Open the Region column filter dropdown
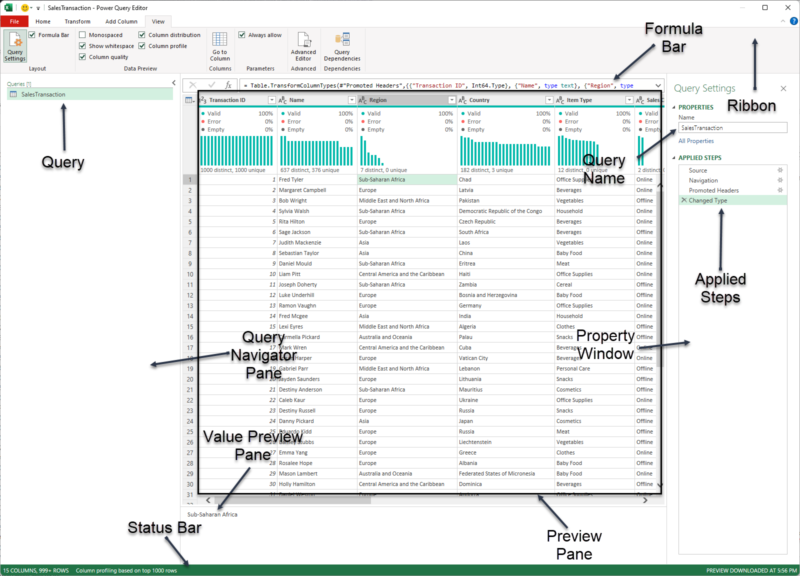The width and height of the screenshot is (800, 576). point(451,98)
